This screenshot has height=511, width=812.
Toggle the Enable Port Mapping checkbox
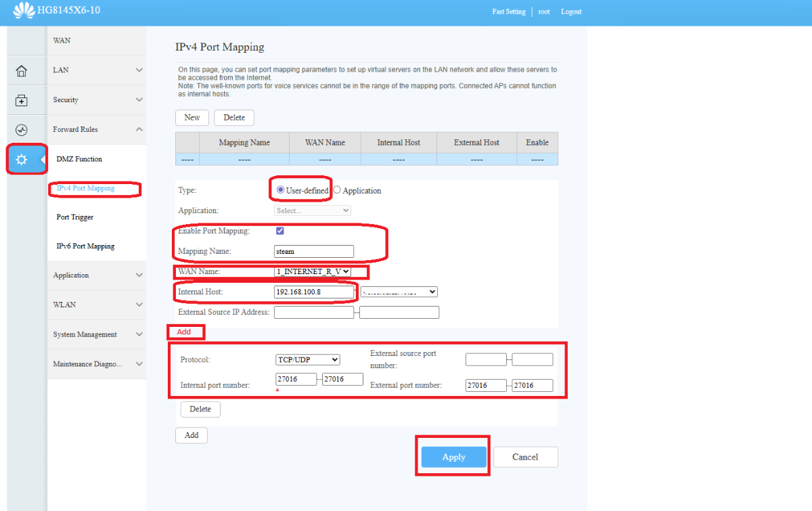point(280,231)
